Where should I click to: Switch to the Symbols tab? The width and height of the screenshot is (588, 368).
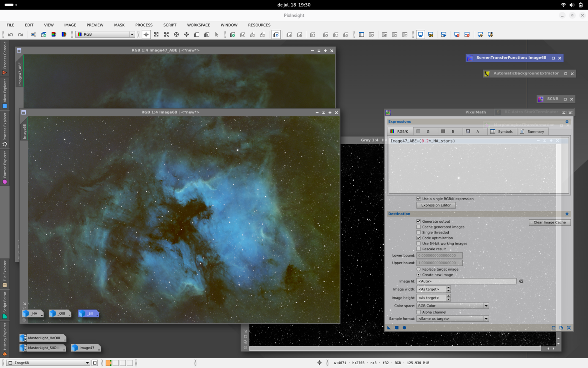(x=501, y=131)
